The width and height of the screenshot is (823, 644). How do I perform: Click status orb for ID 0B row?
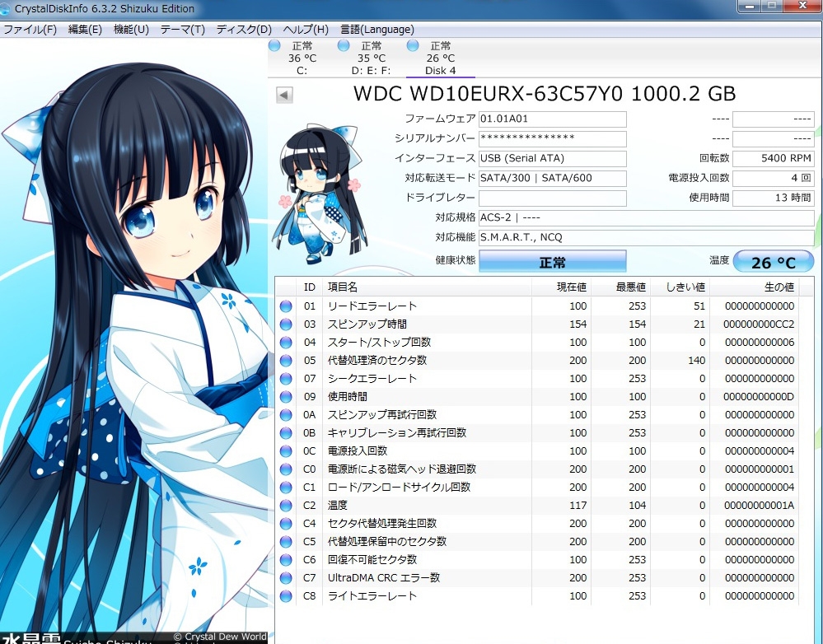click(286, 433)
